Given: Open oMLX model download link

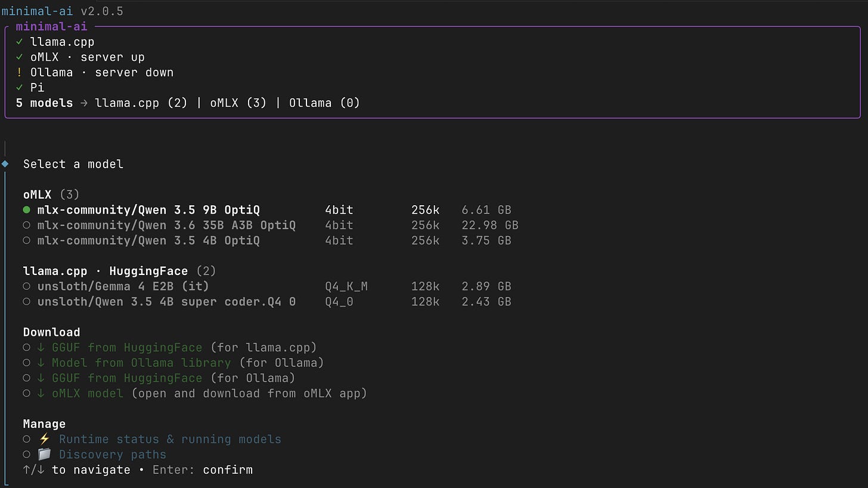Looking at the screenshot, I should (x=88, y=393).
